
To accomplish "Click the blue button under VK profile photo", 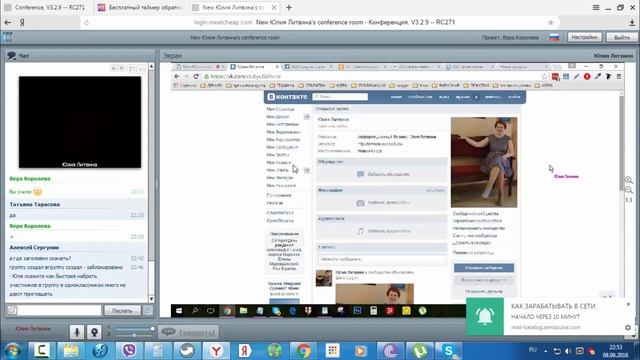I will [x=484, y=268].
